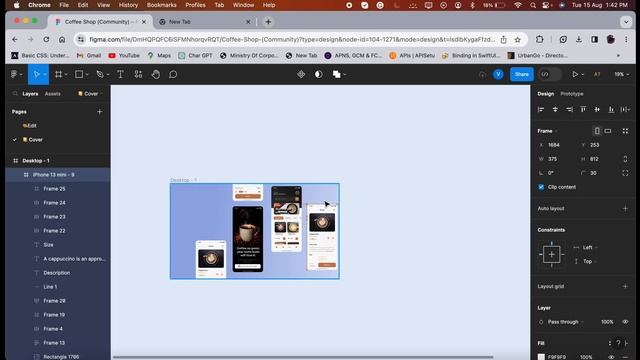The width and height of the screenshot is (640, 360).
Task: Open the Resources tool
Action: (x=138, y=74)
